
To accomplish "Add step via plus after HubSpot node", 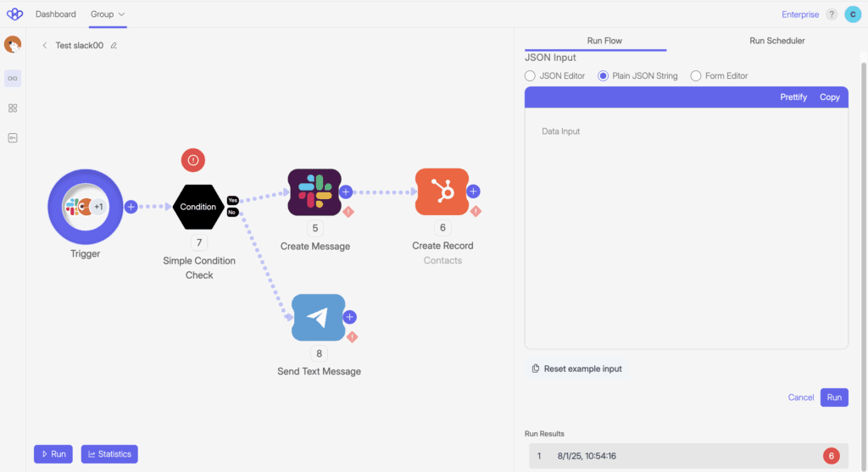I will [473, 192].
